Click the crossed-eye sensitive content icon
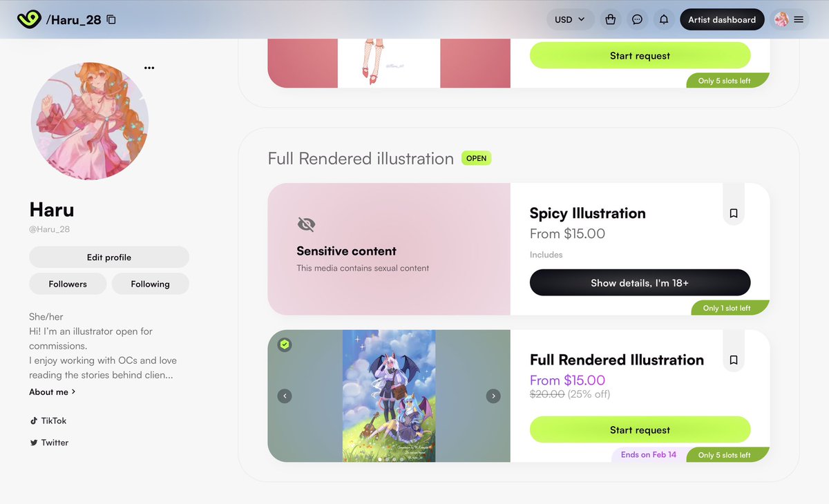Viewport: 829px width, 504px height. coord(306,224)
